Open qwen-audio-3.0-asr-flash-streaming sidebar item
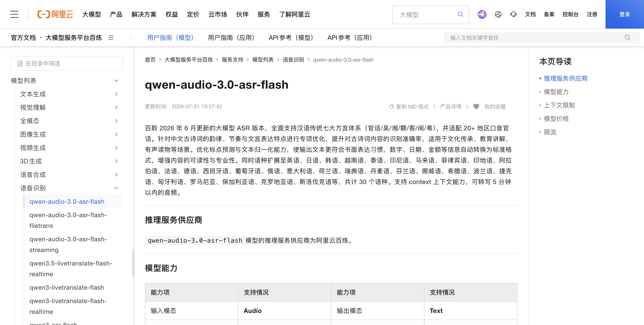Viewport: 644px width, 325px height. (x=68, y=245)
